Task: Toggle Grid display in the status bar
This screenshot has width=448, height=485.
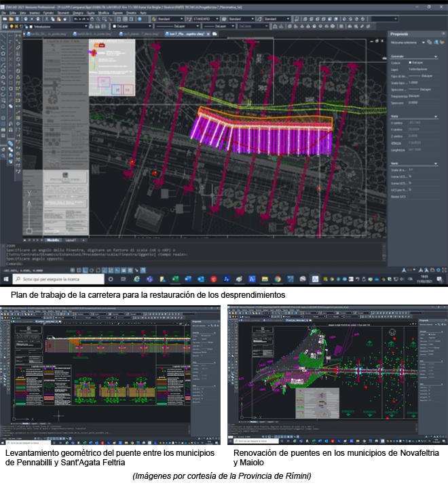Action: pyautogui.click(x=79, y=270)
